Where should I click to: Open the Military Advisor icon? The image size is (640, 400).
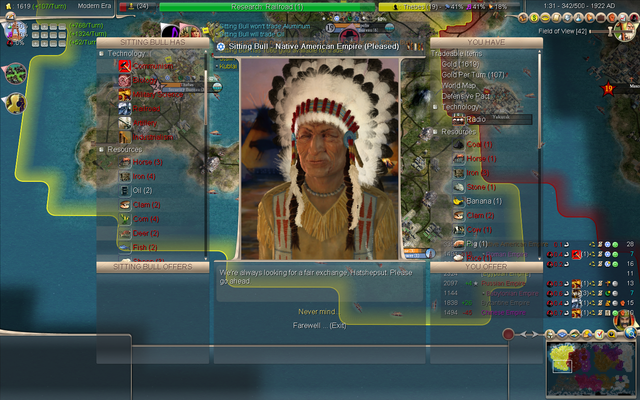point(568,18)
